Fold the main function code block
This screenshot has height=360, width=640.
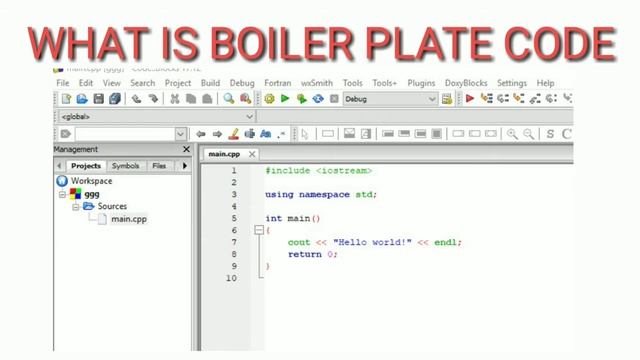click(259, 230)
